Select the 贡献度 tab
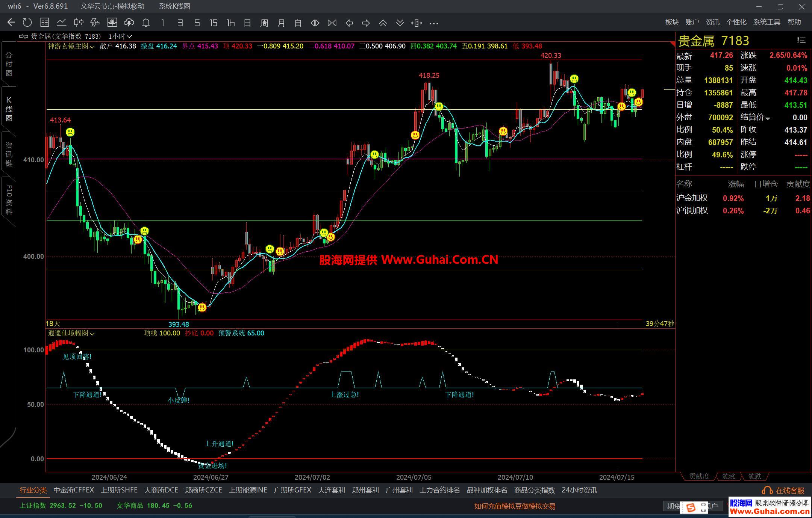Viewport: 812px width, 518px height. pos(699,476)
